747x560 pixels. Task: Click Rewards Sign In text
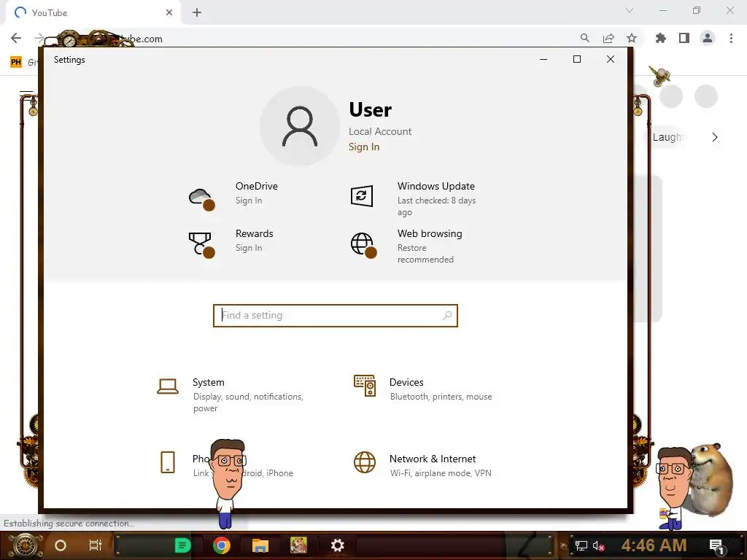pyautogui.click(x=249, y=248)
